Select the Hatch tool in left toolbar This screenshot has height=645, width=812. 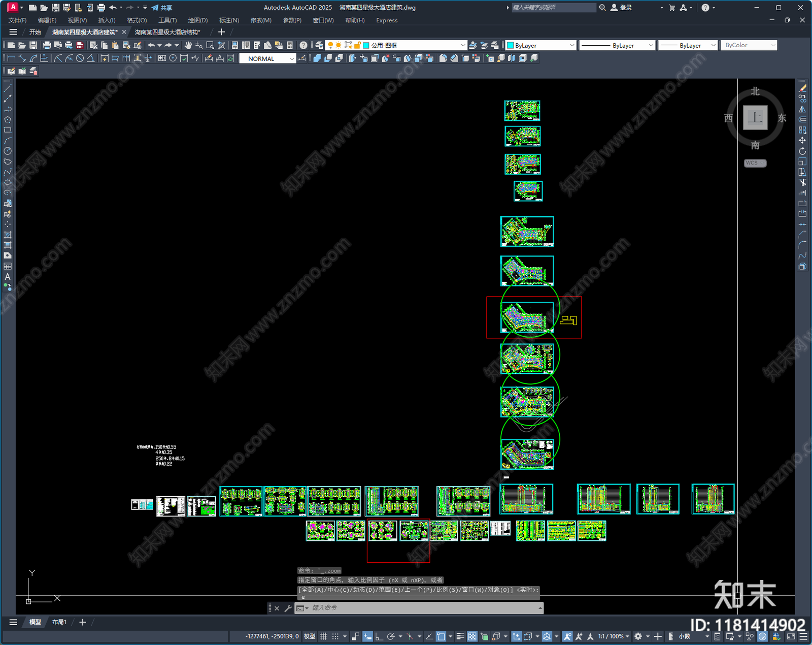point(8,235)
